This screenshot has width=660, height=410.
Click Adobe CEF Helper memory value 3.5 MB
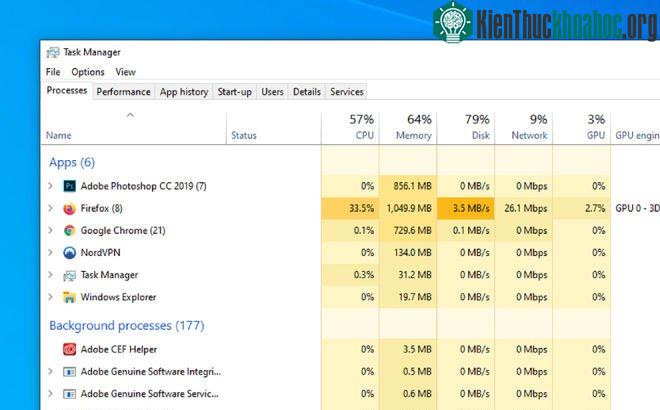417,349
